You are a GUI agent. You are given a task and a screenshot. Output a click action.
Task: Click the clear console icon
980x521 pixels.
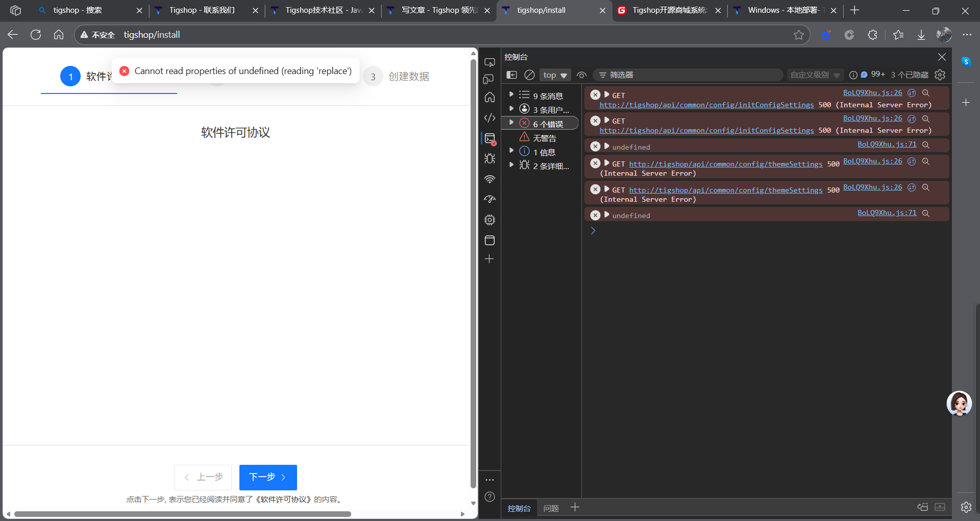click(529, 75)
